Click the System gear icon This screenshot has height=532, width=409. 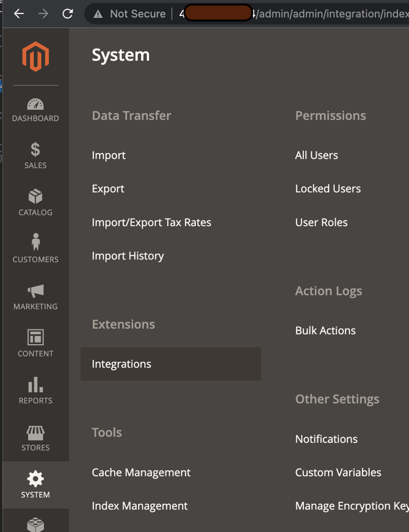click(35, 479)
